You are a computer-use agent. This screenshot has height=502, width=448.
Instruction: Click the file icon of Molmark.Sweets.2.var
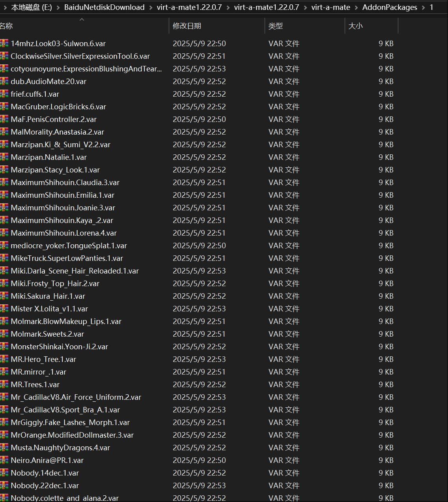pos(4,334)
